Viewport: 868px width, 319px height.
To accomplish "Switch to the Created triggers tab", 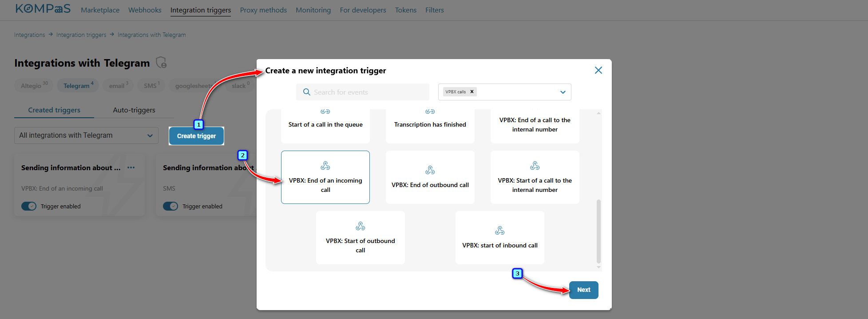I will (54, 110).
